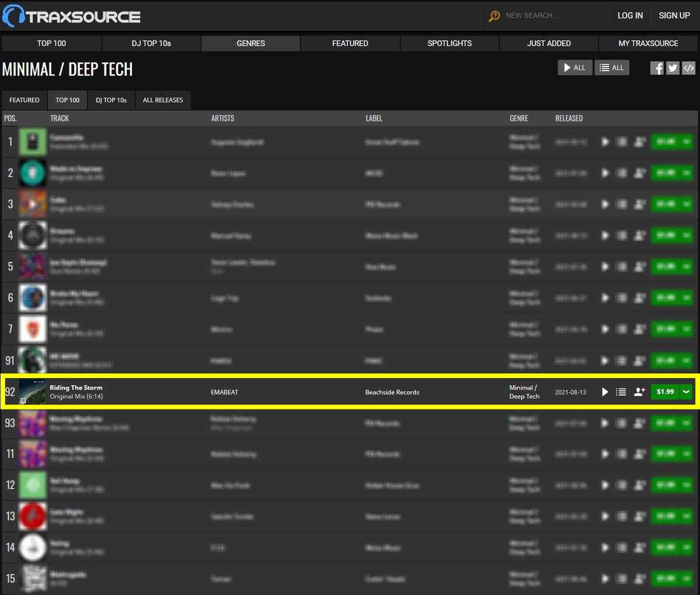Open the SPOTLIGHTS menu item
Image resolution: width=700 pixels, height=595 pixels.
pos(450,43)
